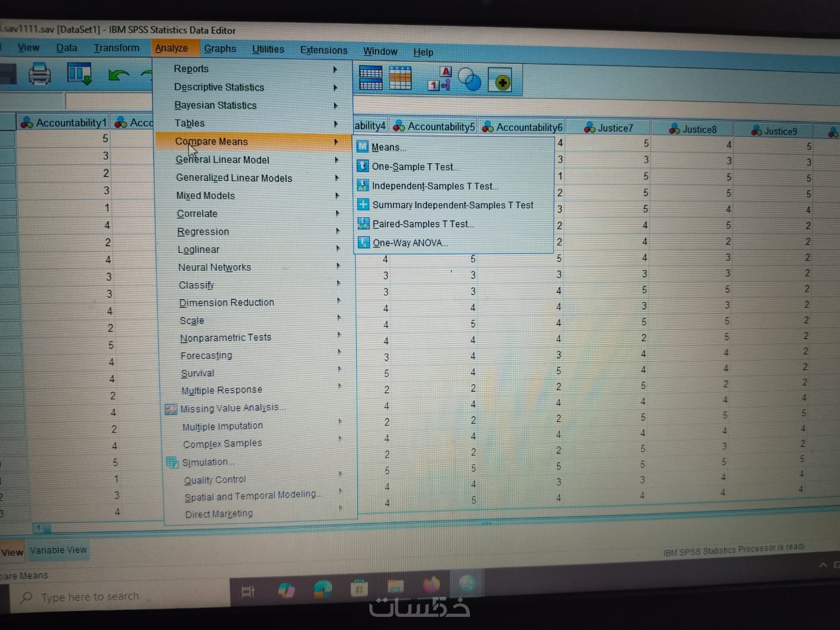The height and width of the screenshot is (630, 840).
Task: Open the Window menu
Action: pyautogui.click(x=380, y=51)
